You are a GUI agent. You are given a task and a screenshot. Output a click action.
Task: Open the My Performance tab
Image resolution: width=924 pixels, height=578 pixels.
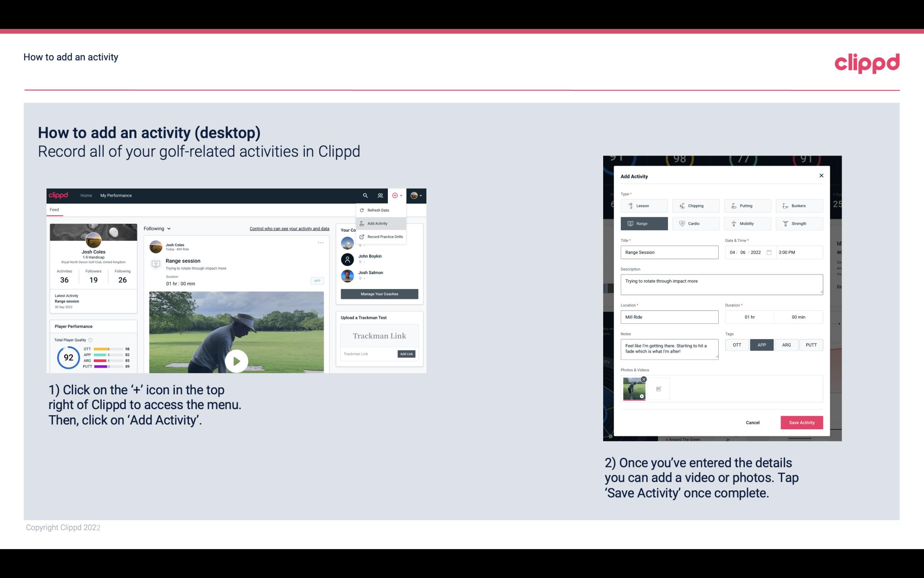coord(116,195)
